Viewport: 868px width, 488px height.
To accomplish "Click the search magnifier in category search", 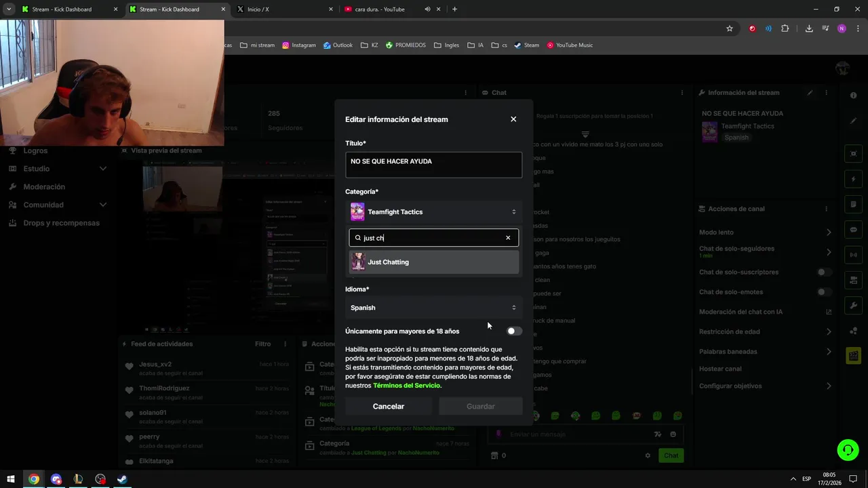I will point(358,238).
